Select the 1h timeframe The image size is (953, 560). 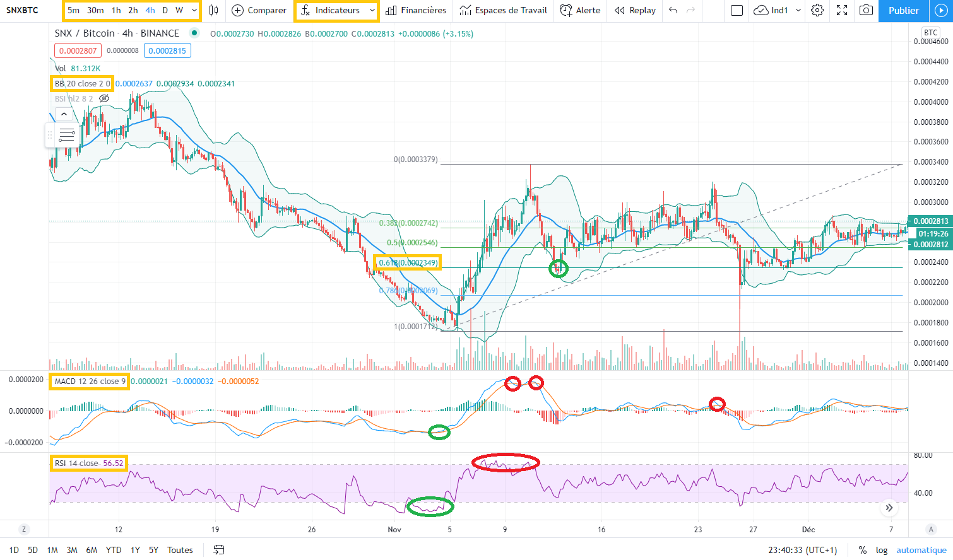(116, 10)
